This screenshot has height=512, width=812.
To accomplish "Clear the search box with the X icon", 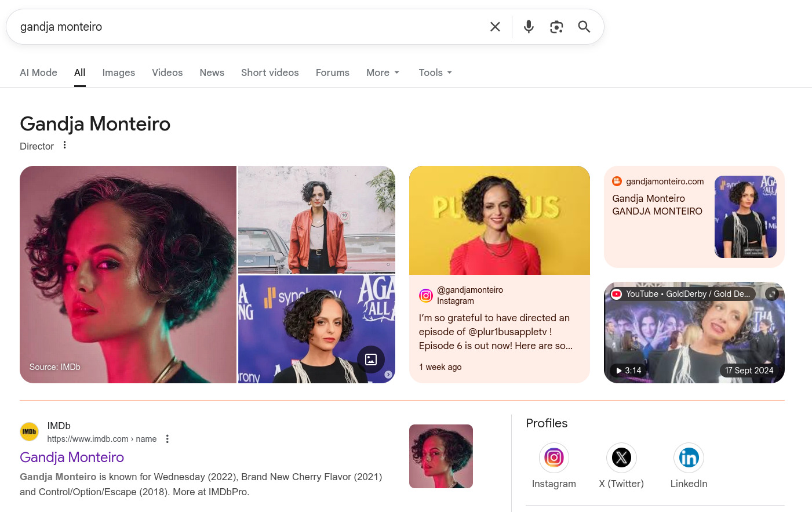I will [x=495, y=27].
